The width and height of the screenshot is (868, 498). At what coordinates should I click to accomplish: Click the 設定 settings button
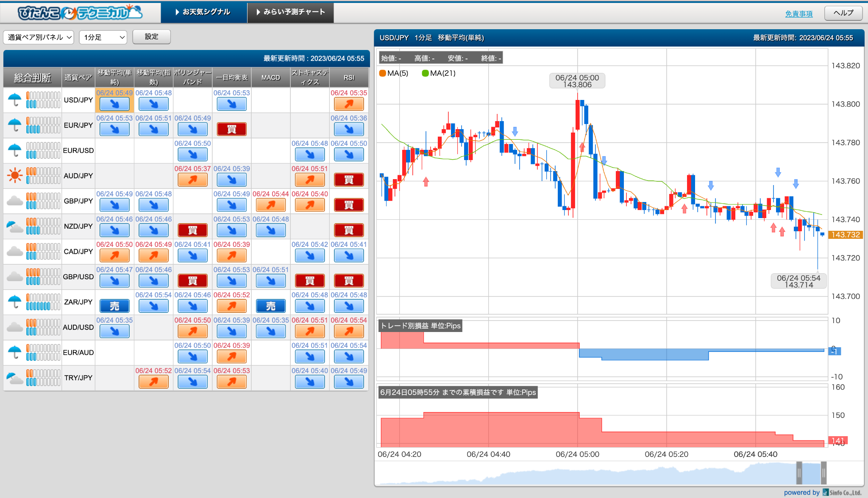click(x=151, y=37)
